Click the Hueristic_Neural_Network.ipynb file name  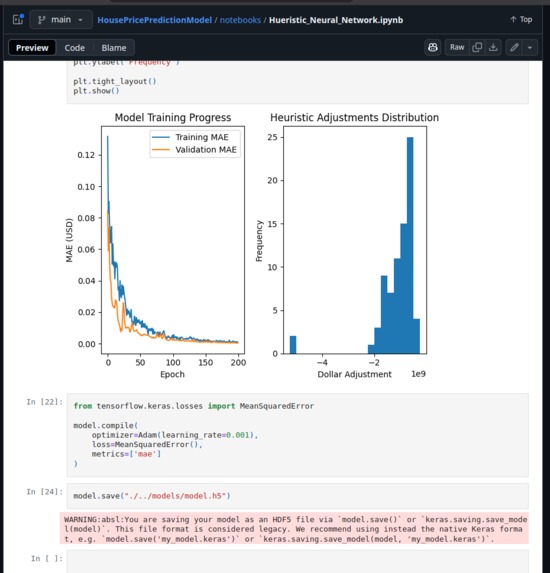click(336, 20)
